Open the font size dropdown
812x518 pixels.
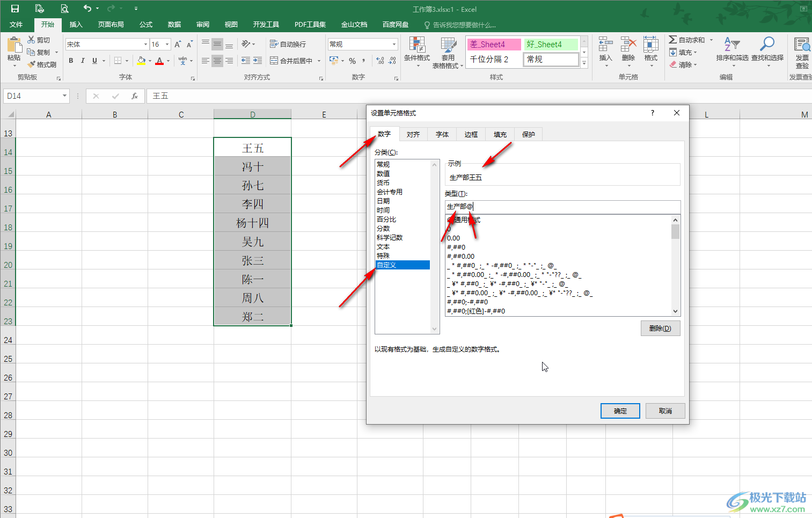(x=167, y=44)
